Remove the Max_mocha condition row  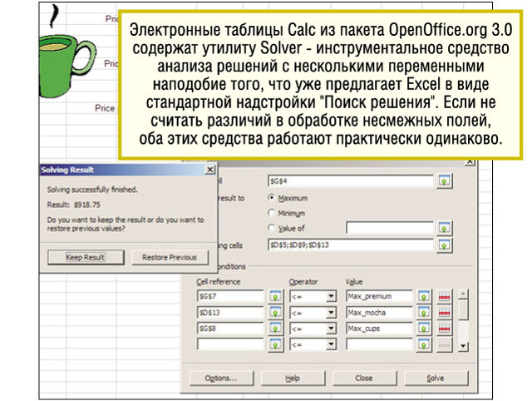(444, 312)
